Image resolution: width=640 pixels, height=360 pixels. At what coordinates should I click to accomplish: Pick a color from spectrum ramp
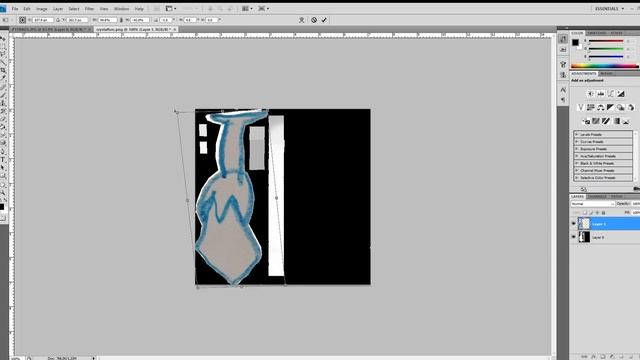click(605, 66)
